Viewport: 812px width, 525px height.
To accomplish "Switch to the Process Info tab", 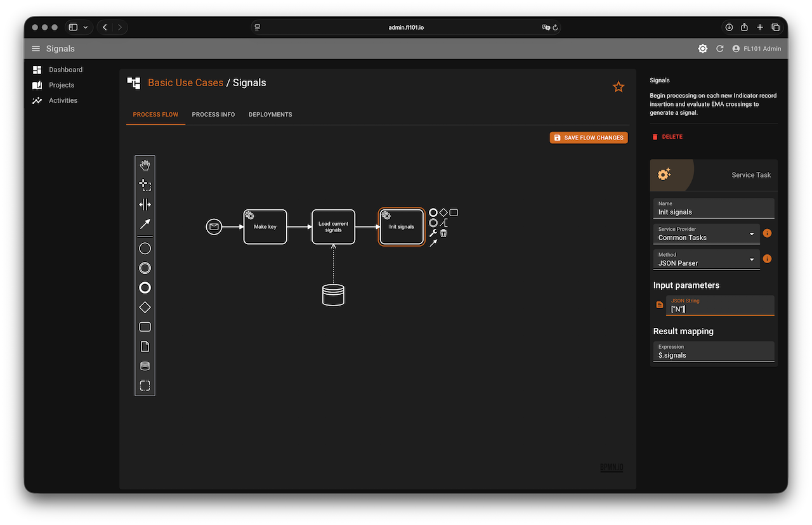I will pyautogui.click(x=213, y=115).
